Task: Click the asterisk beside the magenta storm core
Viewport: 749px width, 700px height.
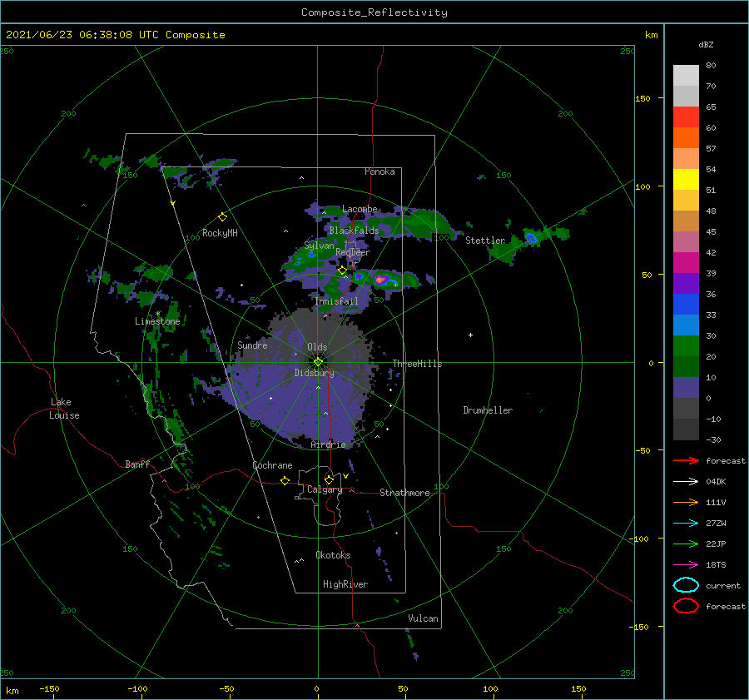Action: [x=395, y=285]
